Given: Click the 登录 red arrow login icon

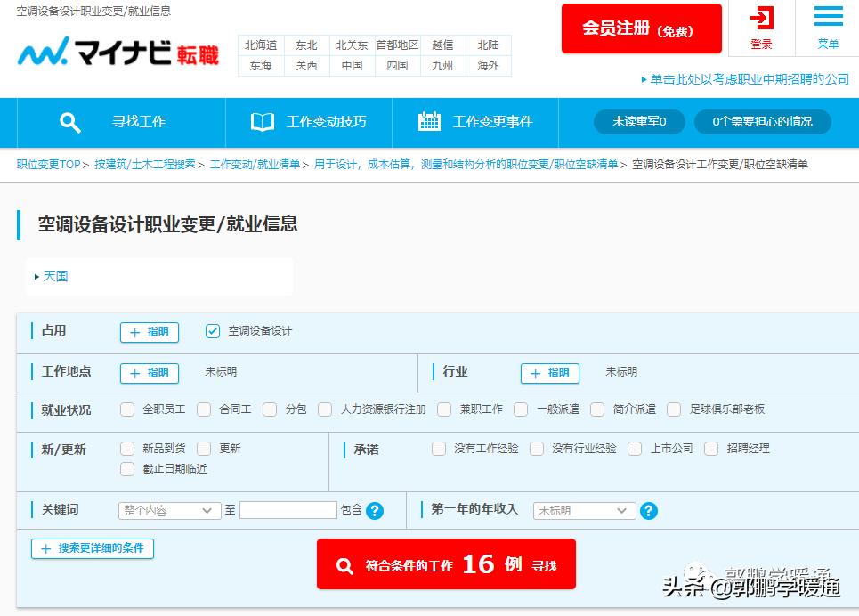Looking at the screenshot, I should (761, 20).
